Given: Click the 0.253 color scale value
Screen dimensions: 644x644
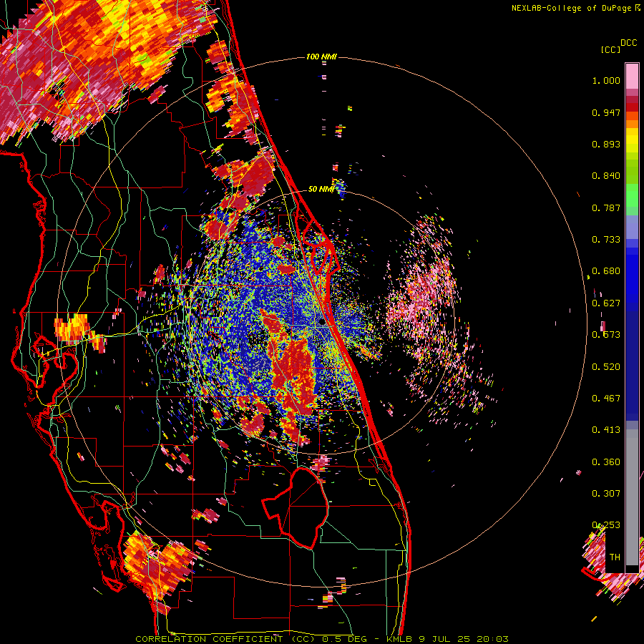Looking at the screenshot, I should pos(606,525).
